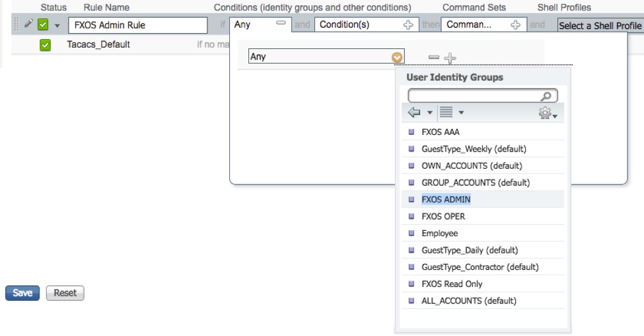Click the Rule Name text field
The image size is (644, 336).
coord(137,25)
